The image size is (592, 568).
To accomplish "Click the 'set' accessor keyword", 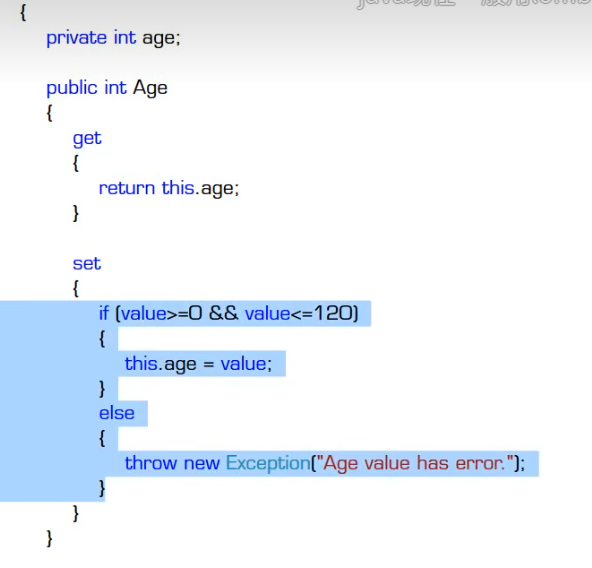I will tap(87, 263).
